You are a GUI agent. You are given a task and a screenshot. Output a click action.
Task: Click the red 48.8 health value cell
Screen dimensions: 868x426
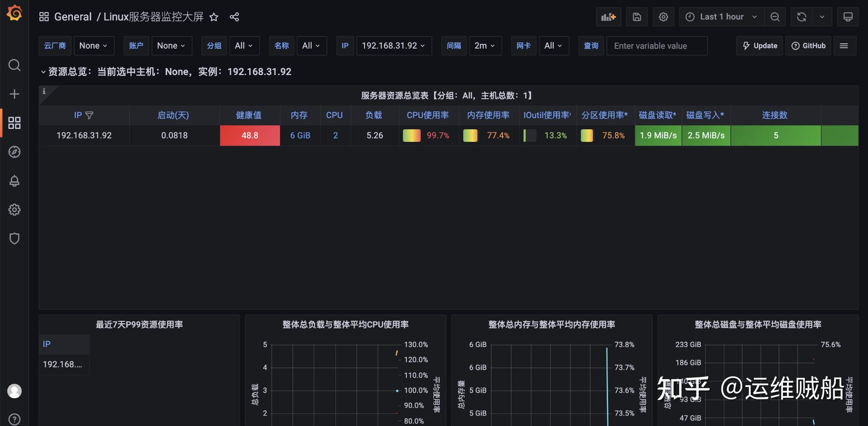tap(250, 135)
